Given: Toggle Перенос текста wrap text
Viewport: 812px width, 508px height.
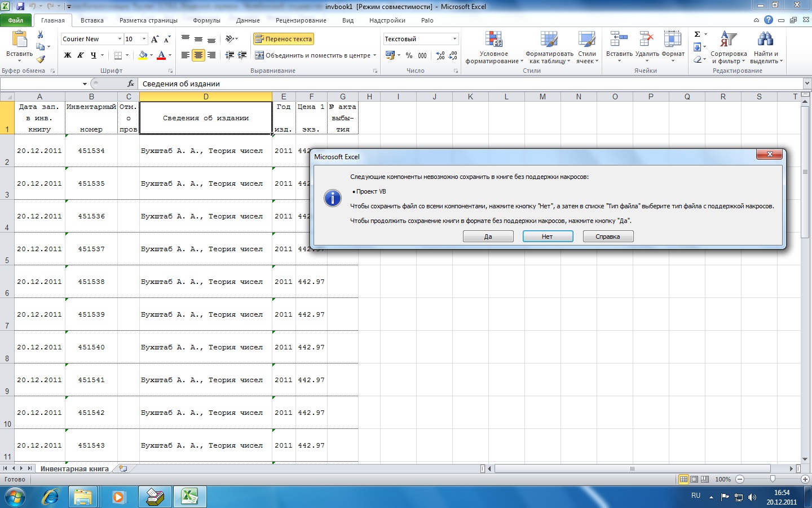Looking at the screenshot, I should (284, 39).
